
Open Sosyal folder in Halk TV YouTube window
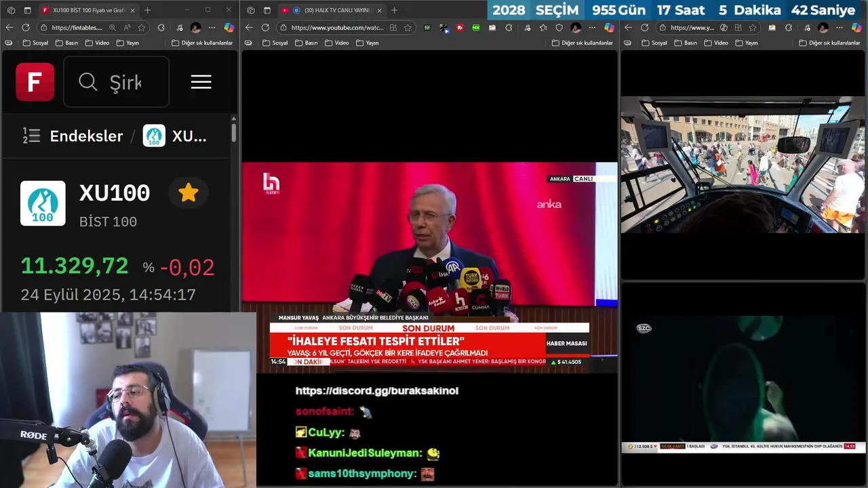[x=275, y=43]
